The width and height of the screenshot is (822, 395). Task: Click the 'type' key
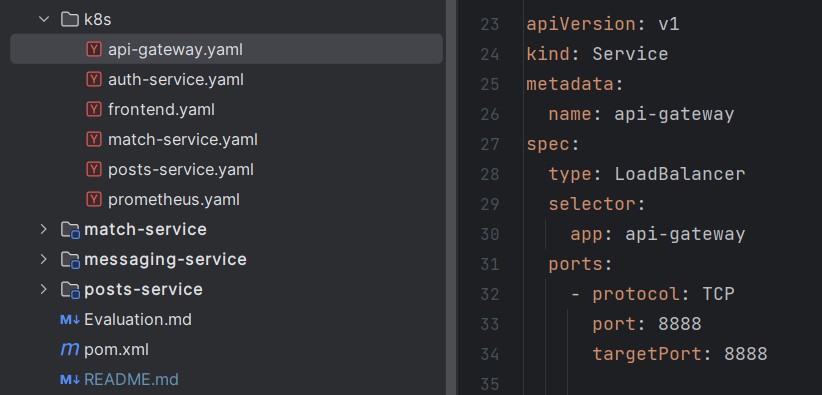(570, 174)
